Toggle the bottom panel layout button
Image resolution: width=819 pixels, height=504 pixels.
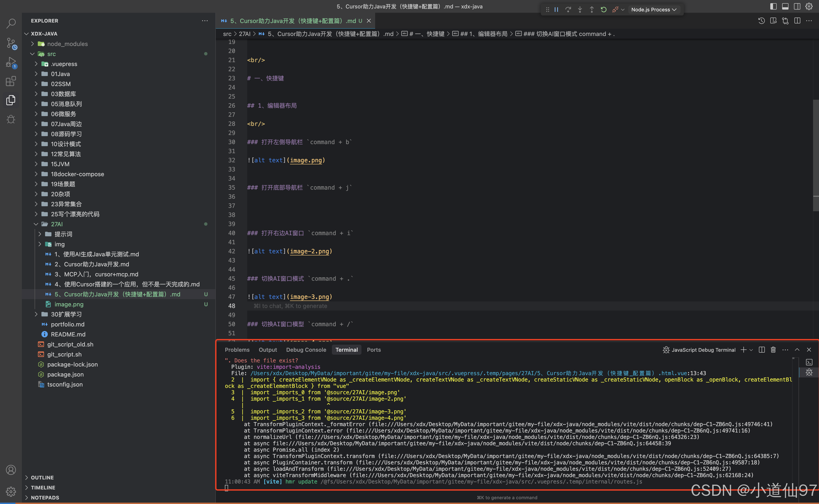point(785,6)
